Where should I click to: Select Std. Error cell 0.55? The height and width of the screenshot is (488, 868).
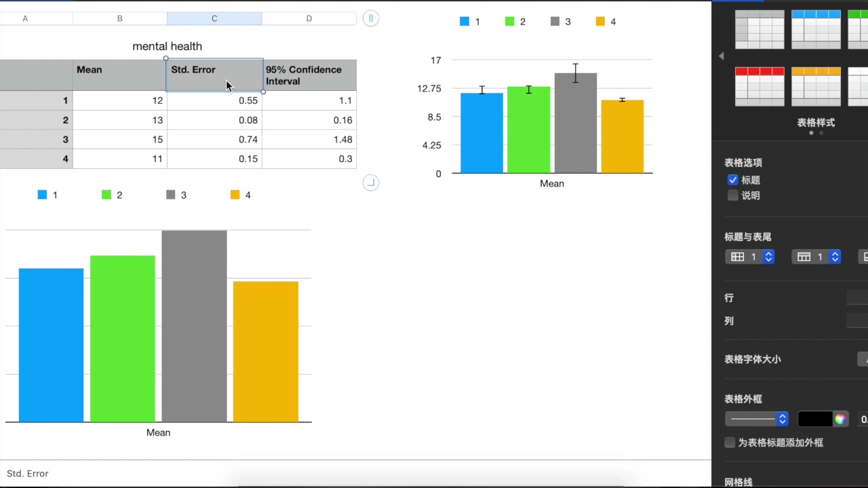click(214, 100)
